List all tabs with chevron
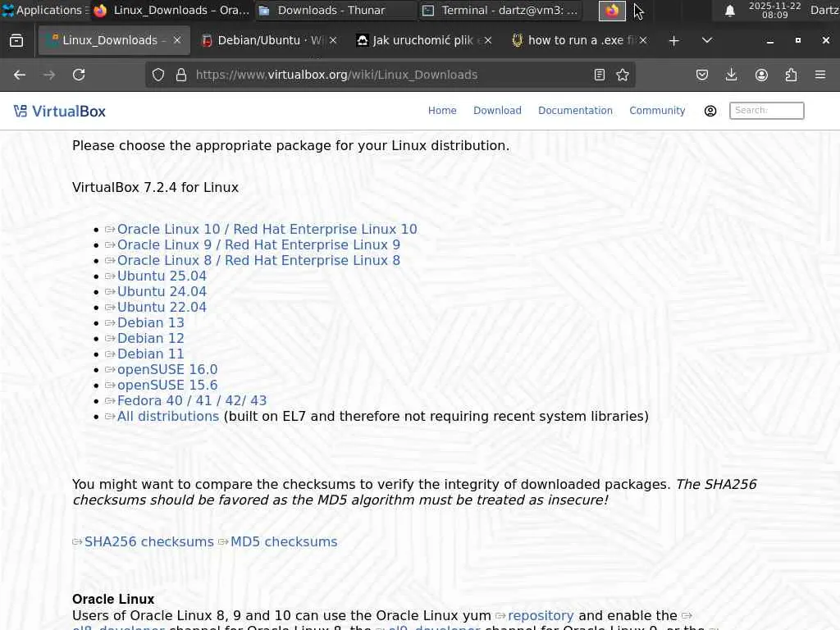840x630 pixels. point(707,41)
